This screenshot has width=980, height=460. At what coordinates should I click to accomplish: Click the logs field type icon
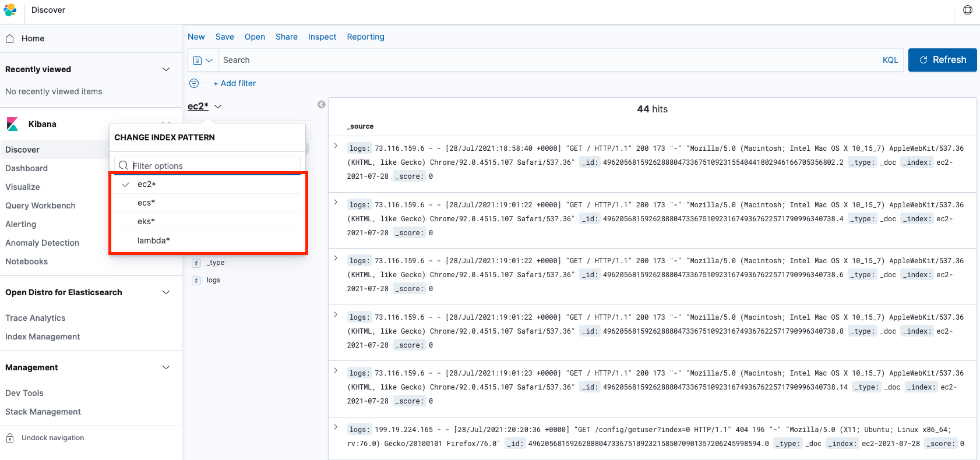point(196,281)
